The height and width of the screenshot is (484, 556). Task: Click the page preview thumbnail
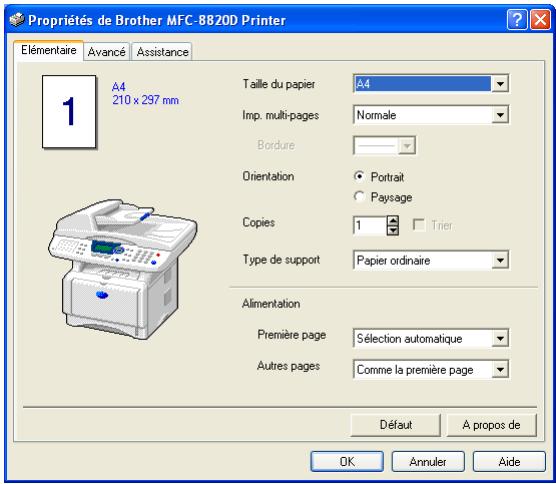69,111
